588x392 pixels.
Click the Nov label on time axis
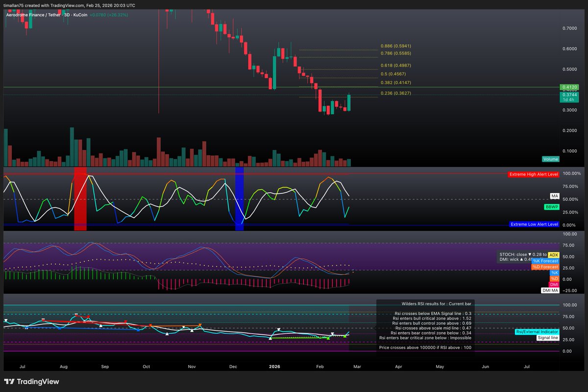click(192, 366)
